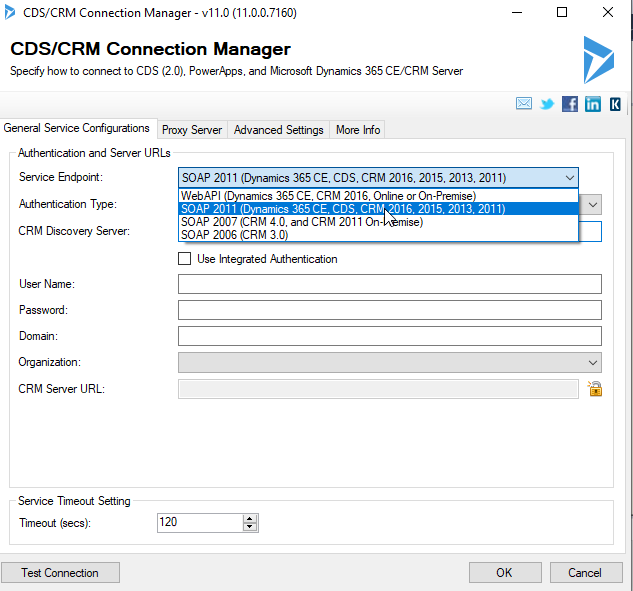This screenshot has width=633, height=591.
Task: Increase timeout with the up spinner arrow
Action: [x=250, y=519]
